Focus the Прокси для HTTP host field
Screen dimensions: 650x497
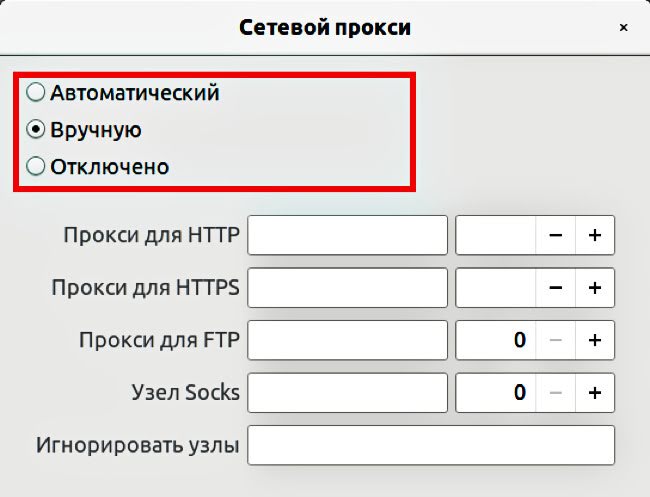pos(347,235)
